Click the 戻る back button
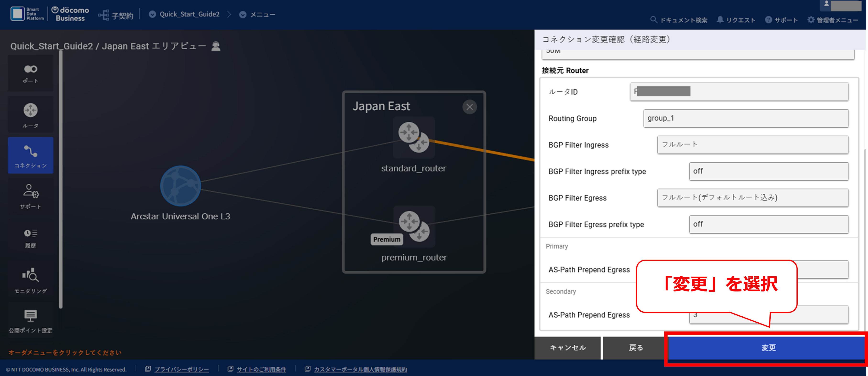 636,348
